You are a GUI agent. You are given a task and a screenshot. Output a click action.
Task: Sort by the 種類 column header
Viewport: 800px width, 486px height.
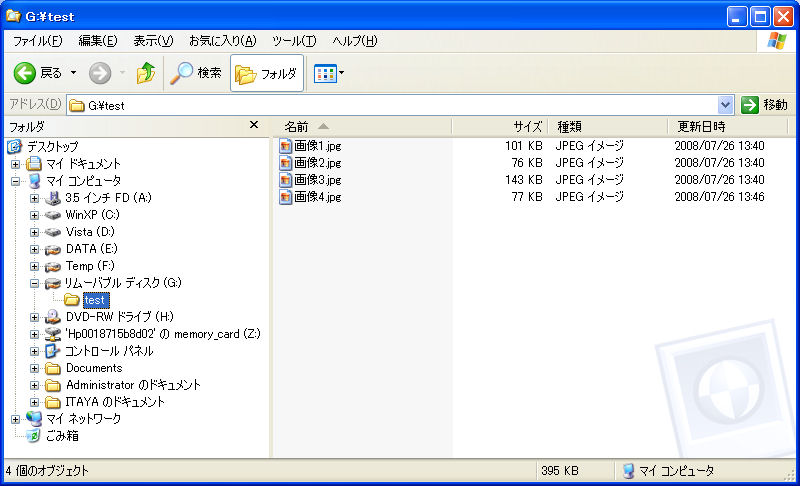coord(608,126)
